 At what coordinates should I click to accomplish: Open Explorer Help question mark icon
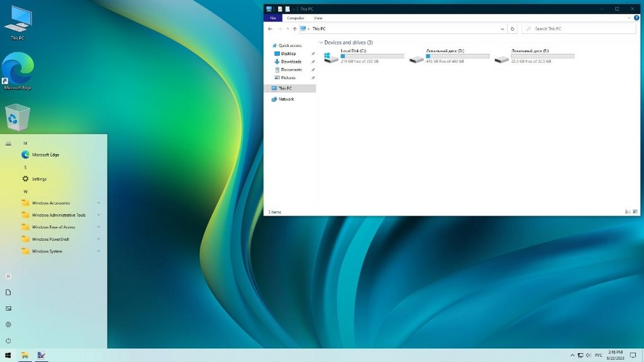point(636,18)
